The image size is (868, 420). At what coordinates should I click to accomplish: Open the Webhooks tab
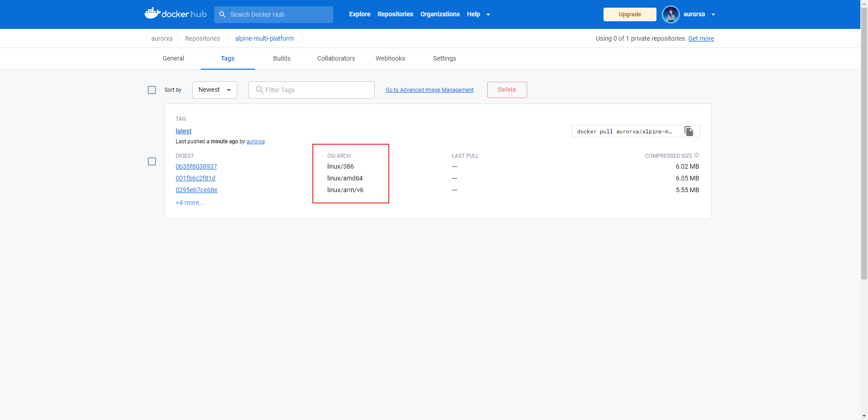pos(390,58)
